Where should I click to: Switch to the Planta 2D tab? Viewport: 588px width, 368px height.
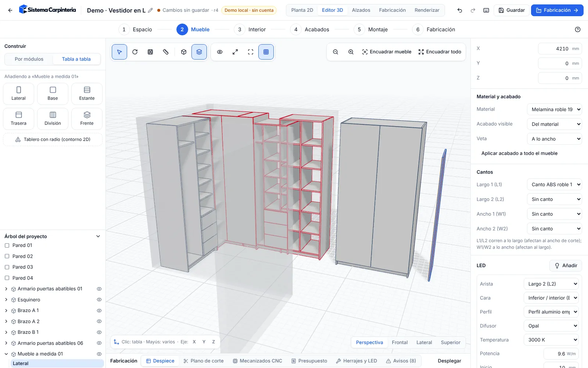tap(302, 10)
